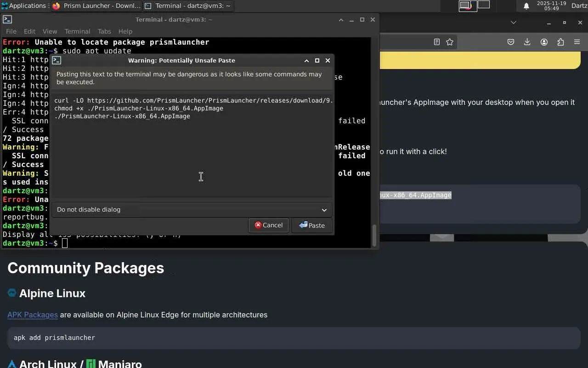This screenshot has height=368, width=588.
Task: Click inside the paste text preview box
Action: [x=192, y=146]
